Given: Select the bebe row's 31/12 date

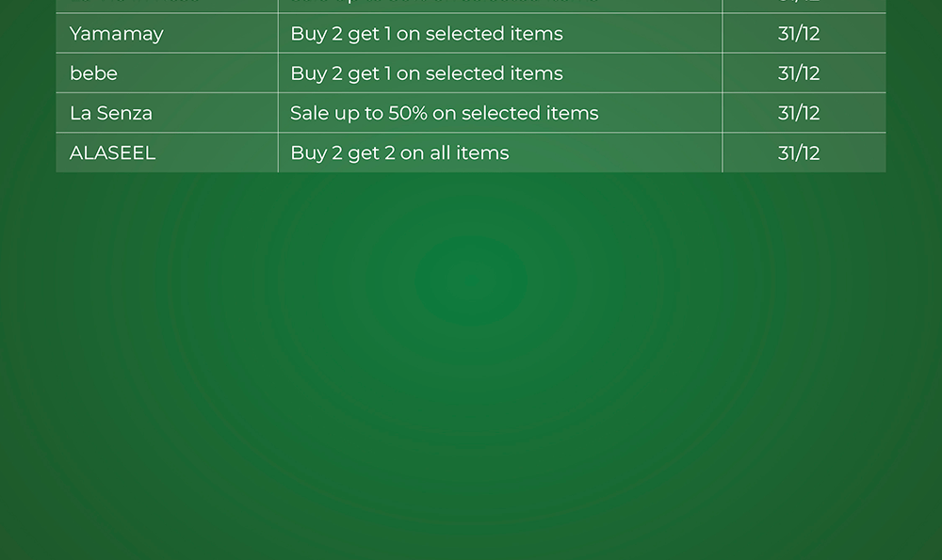Looking at the screenshot, I should pos(799,73).
